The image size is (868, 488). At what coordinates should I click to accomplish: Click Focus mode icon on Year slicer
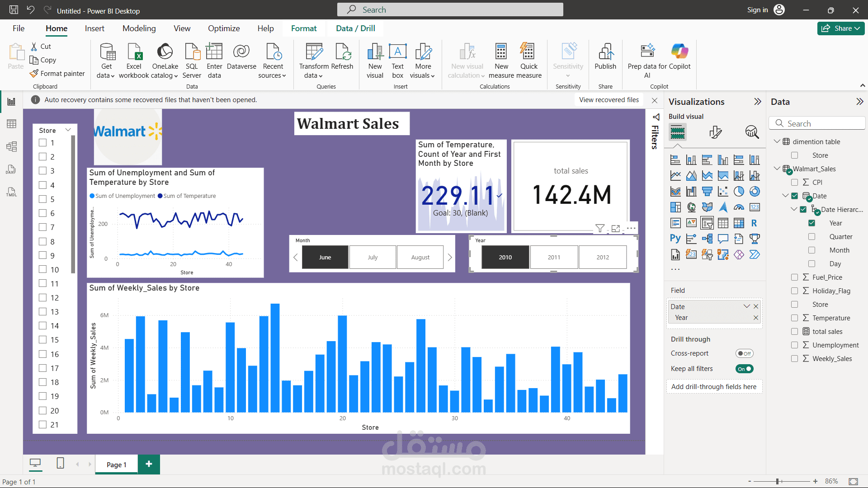(616, 228)
